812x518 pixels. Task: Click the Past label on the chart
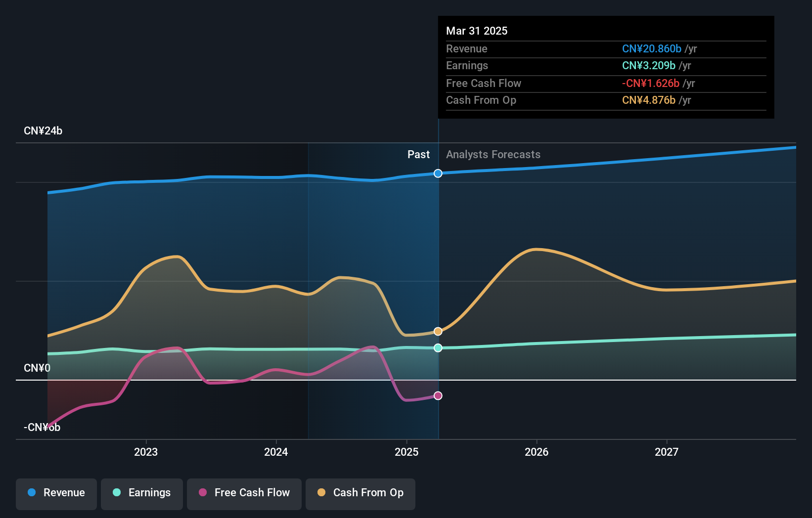pos(418,155)
